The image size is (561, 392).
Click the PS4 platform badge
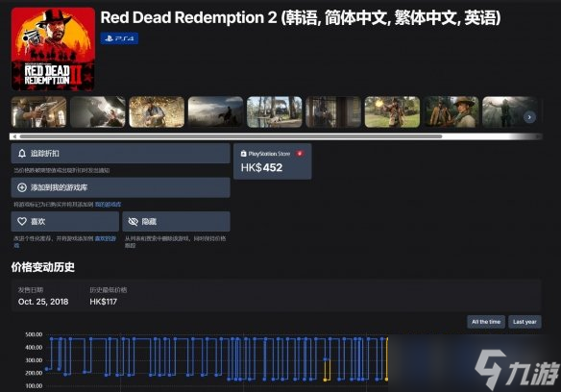(x=119, y=38)
